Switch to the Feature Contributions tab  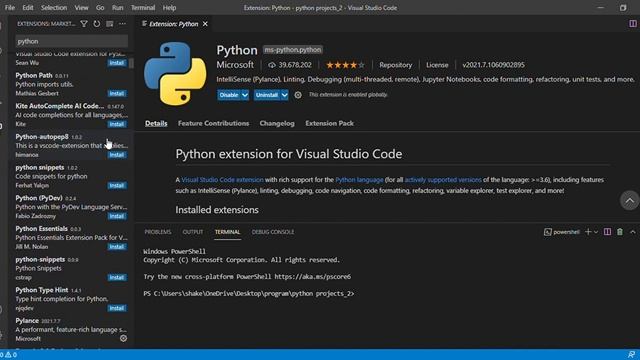point(213,123)
